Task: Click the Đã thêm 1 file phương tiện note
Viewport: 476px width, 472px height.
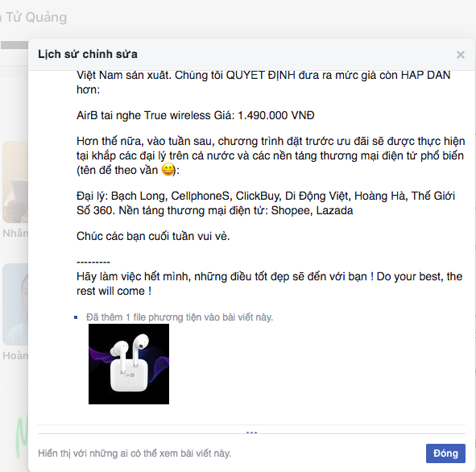Action: [180, 317]
